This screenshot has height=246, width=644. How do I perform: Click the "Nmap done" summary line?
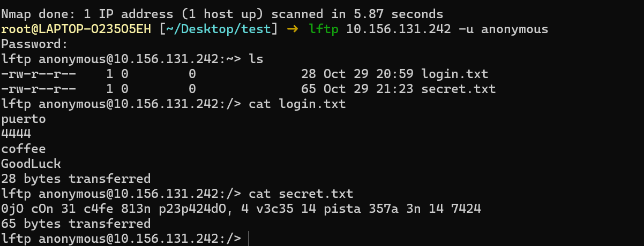click(222, 14)
